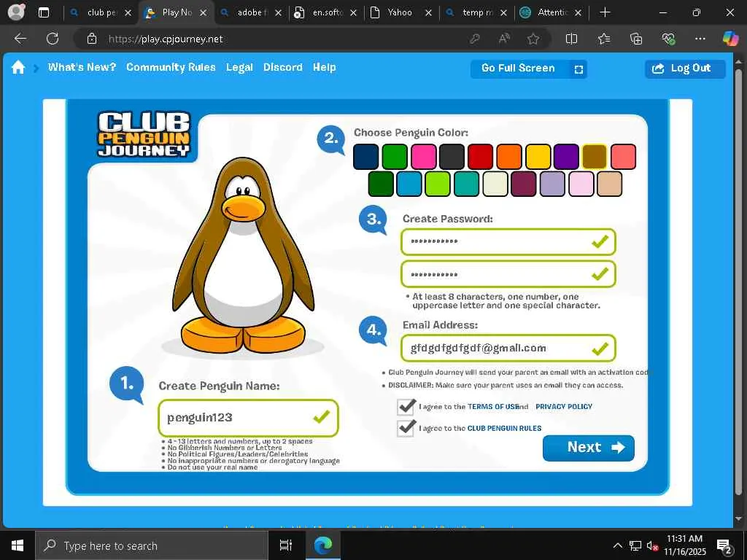The height and width of the screenshot is (560, 747).
Task: Click the Email Address input field
Action: coord(508,348)
